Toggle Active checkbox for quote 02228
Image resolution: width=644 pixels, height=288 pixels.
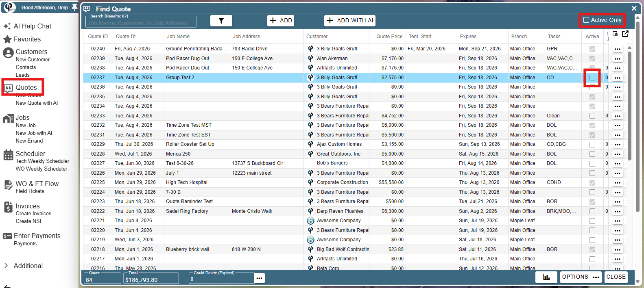592,154
